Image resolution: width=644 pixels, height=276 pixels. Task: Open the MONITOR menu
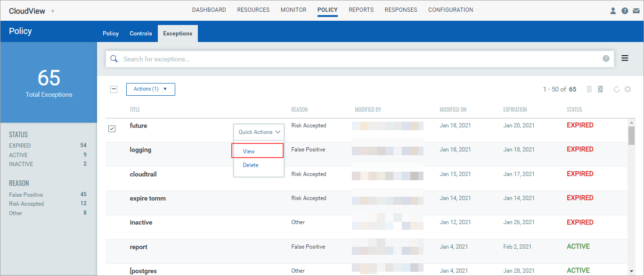pyautogui.click(x=293, y=10)
